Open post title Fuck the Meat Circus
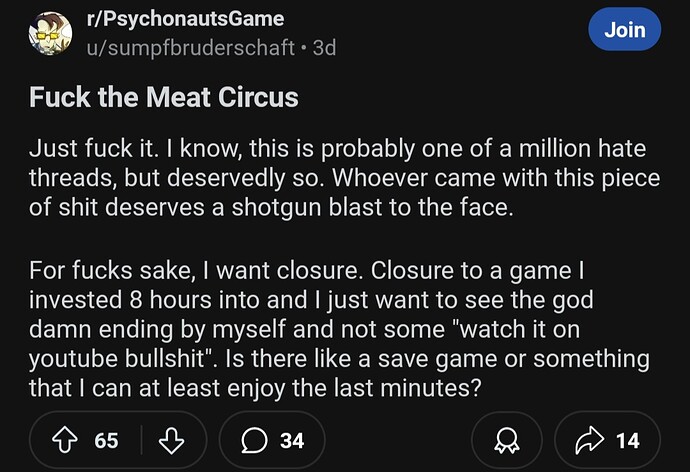The height and width of the screenshot is (472, 690). point(163,99)
